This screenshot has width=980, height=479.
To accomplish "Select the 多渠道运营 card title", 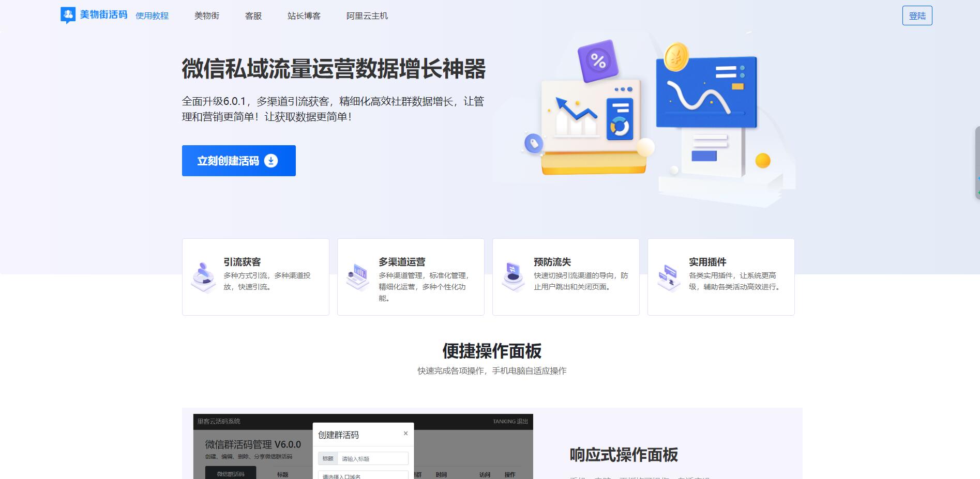I will [402, 262].
